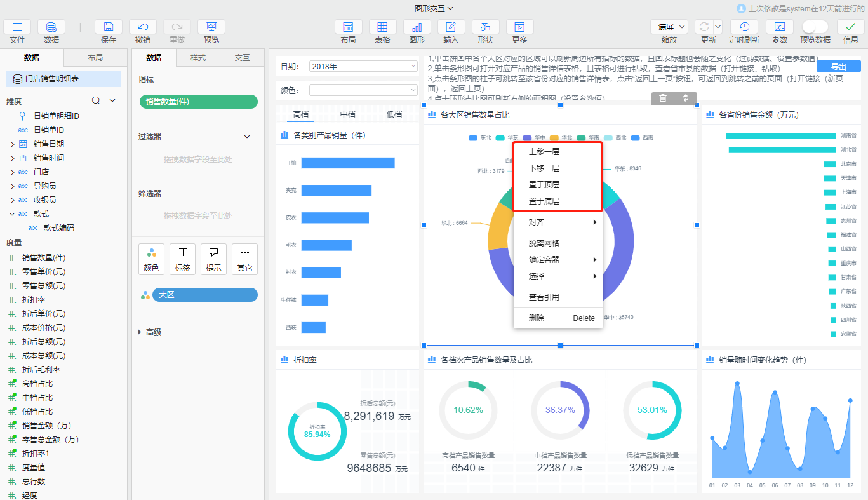Click the blue 导出 export button
Viewport: 868px width, 500px height.
pyautogui.click(x=839, y=67)
